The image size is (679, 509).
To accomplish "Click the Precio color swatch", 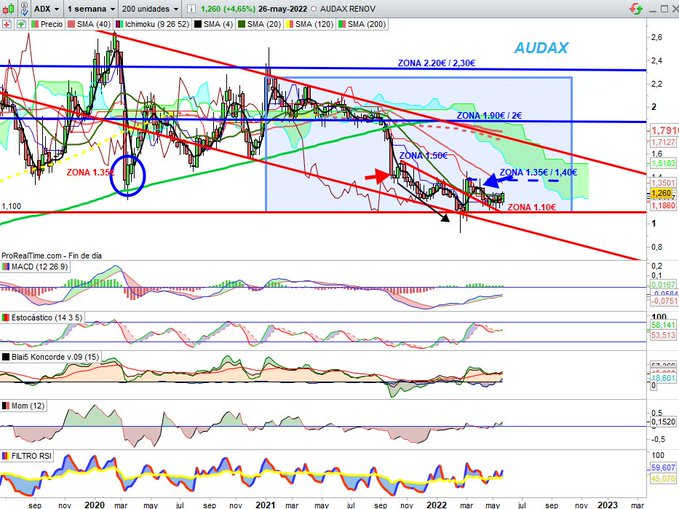I will click(x=35, y=24).
